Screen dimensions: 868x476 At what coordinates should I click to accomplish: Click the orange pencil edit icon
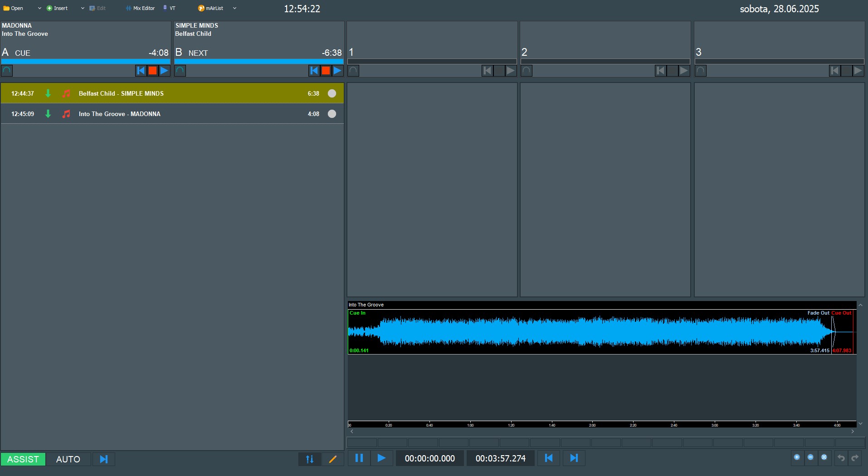point(333,459)
